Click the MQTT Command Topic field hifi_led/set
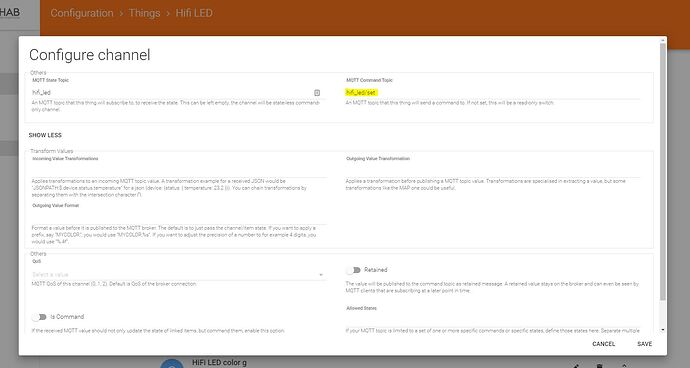The height and width of the screenshot is (368, 690). pos(492,92)
